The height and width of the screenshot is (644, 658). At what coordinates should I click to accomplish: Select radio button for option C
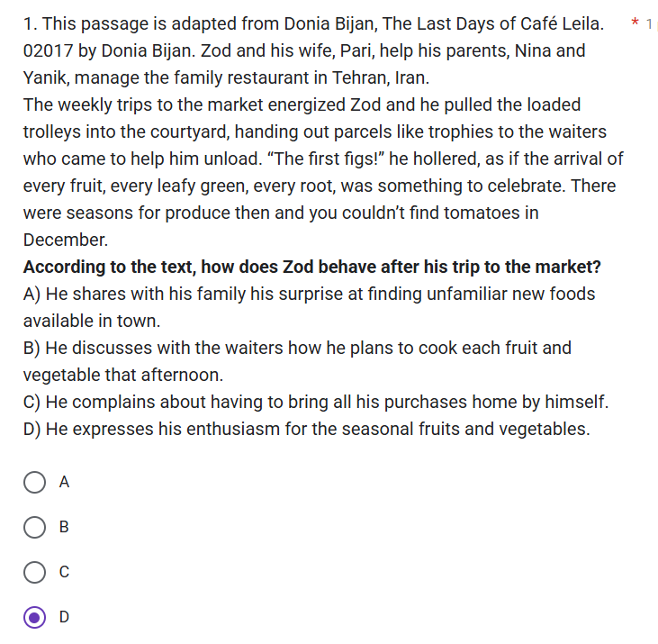pyautogui.click(x=35, y=572)
